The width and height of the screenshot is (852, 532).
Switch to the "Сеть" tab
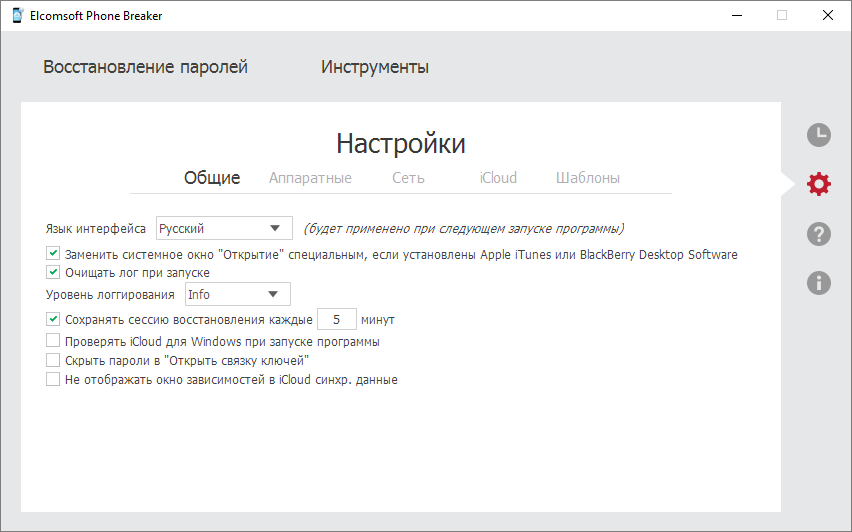pyautogui.click(x=408, y=178)
